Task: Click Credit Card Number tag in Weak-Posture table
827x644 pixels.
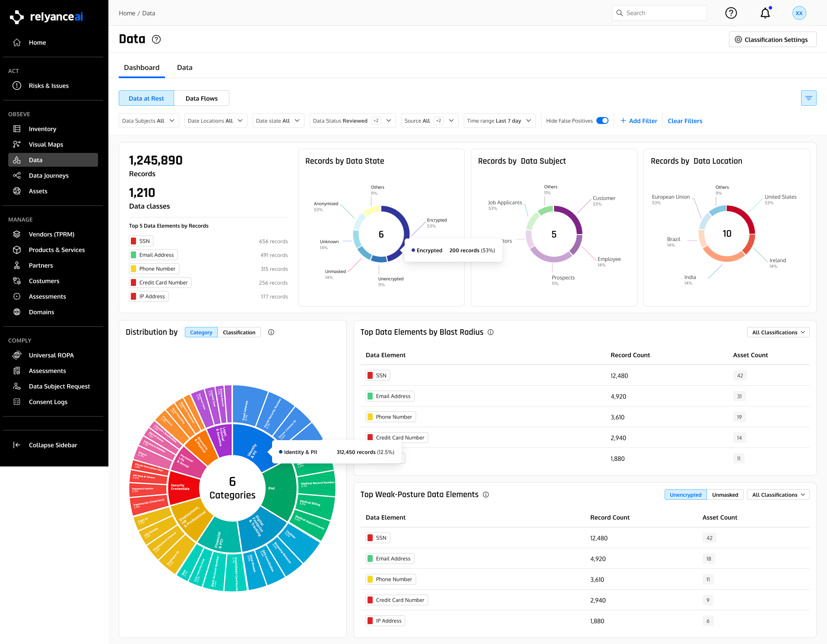Action: pos(397,600)
